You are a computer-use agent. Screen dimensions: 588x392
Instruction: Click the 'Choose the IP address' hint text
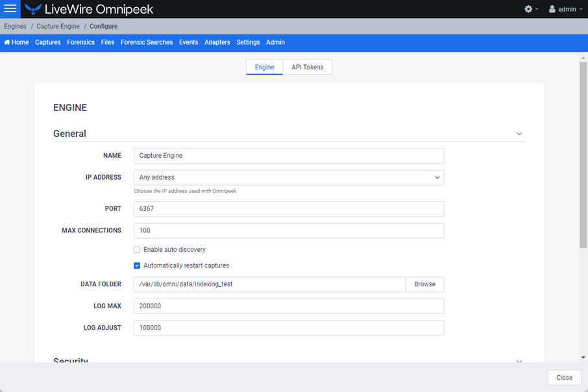(x=185, y=191)
